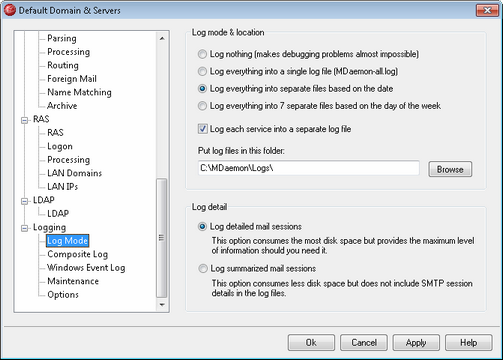The image size is (503, 360).
Task: Select 7 separate files by weekday option
Action: [x=202, y=106]
